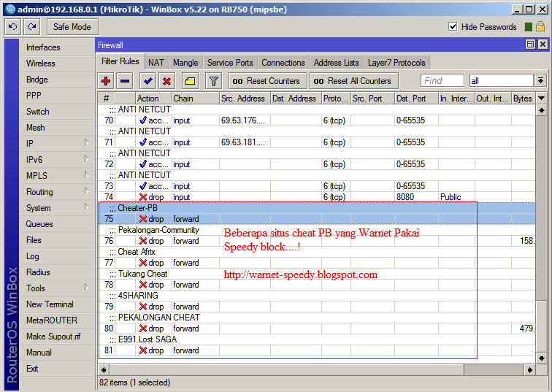552x392 pixels.
Task: Open Queues from the sidebar
Action: [x=57, y=224]
